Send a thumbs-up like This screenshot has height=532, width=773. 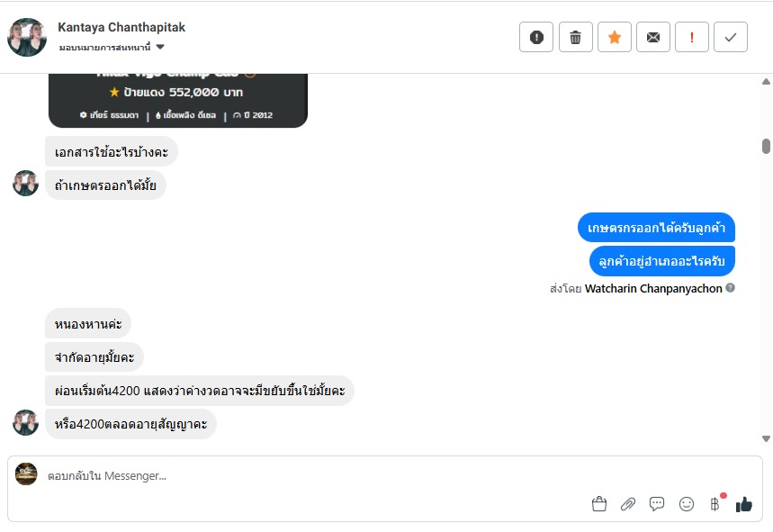click(x=743, y=504)
